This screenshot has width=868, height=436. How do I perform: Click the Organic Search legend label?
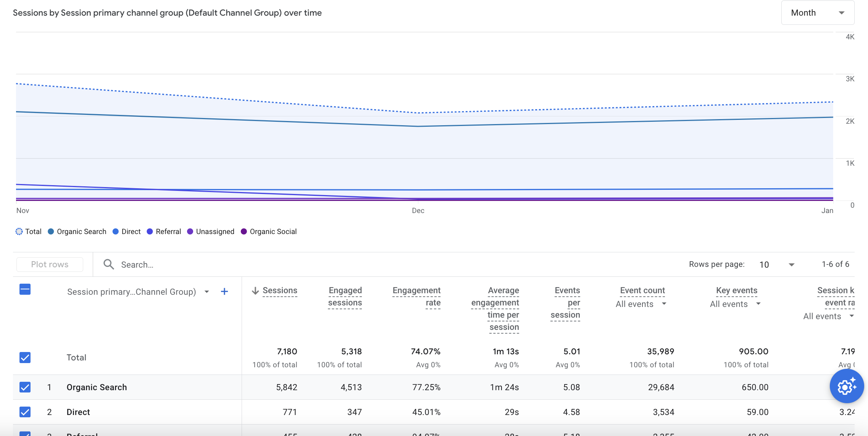tap(81, 232)
